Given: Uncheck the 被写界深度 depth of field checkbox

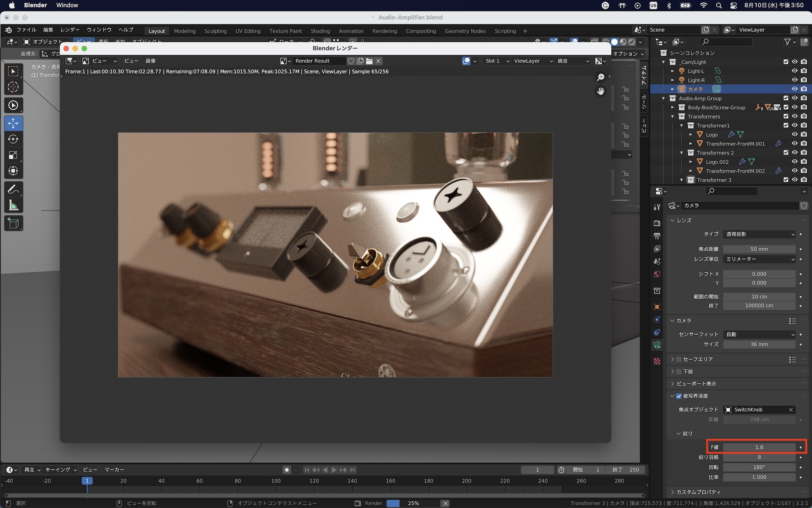Looking at the screenshot, I should tap(679, 396).
